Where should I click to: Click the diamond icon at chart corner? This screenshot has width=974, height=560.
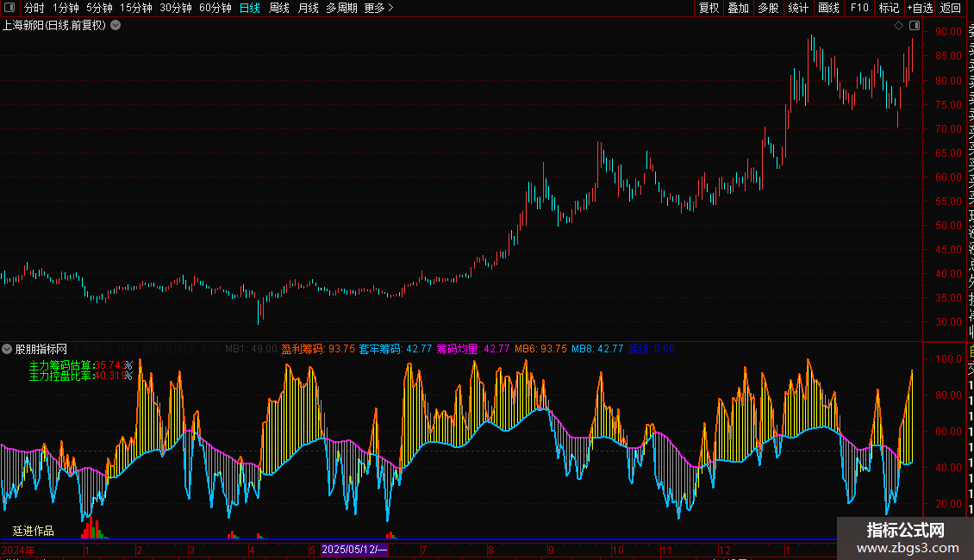(x=898, y=26)
